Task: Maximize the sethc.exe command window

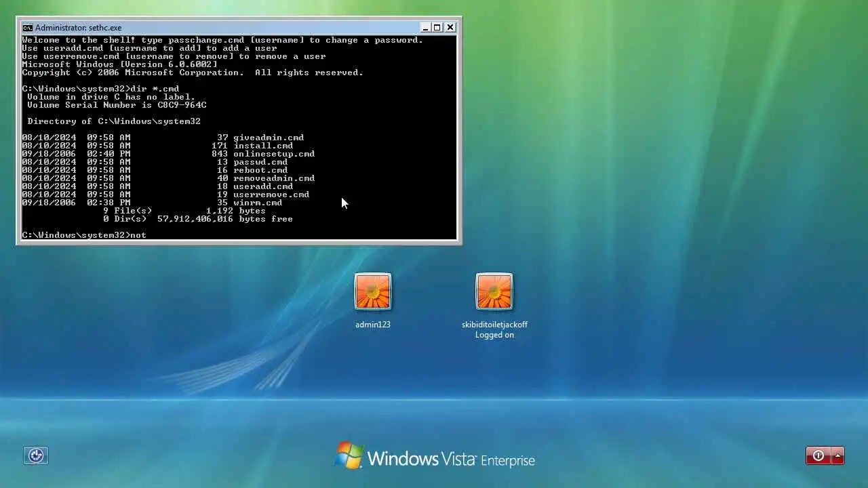Action: tap(437, 28)
